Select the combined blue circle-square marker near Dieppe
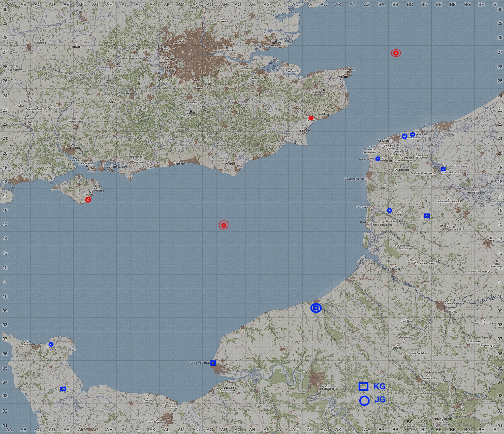The width and height of the screenshot is (504, 434). point(316,308)
